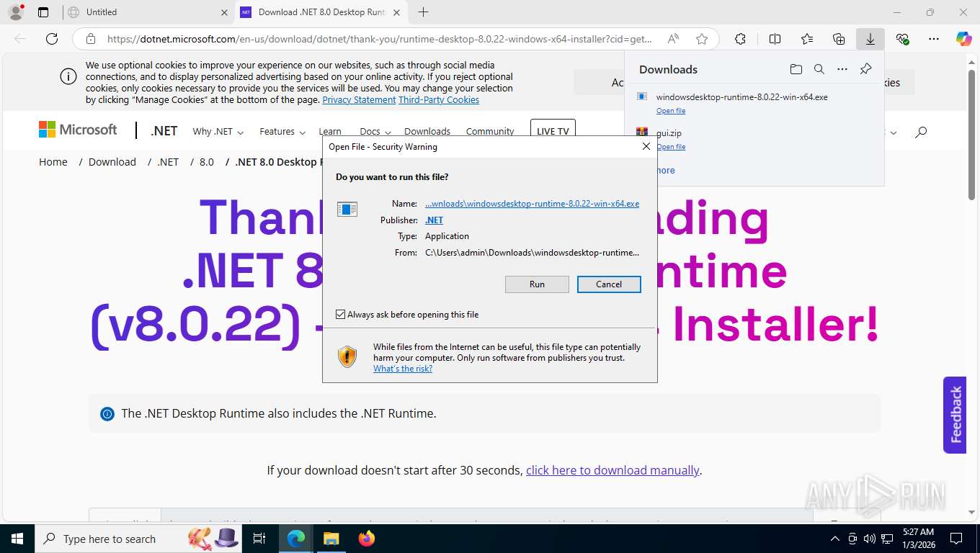Click the taskbar search box
Viewport: 980px width, 553px height.
pyautogui.click(x=137, y=539)
